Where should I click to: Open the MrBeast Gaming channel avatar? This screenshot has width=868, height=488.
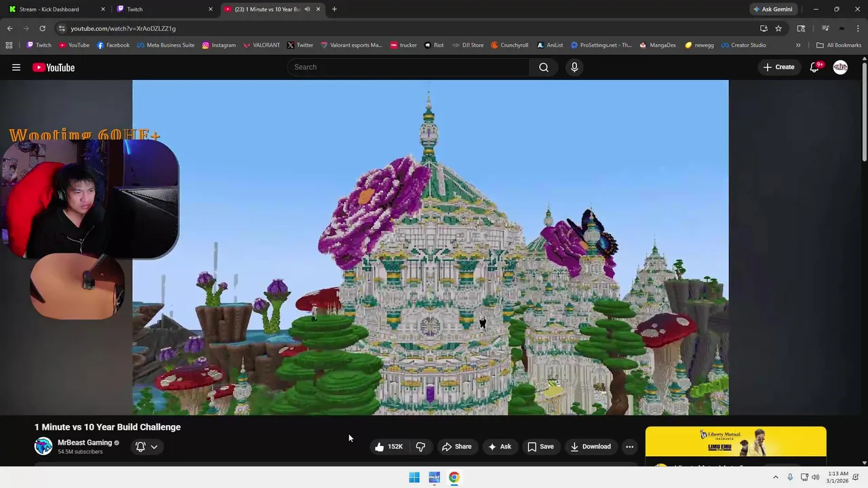(43, 446)
